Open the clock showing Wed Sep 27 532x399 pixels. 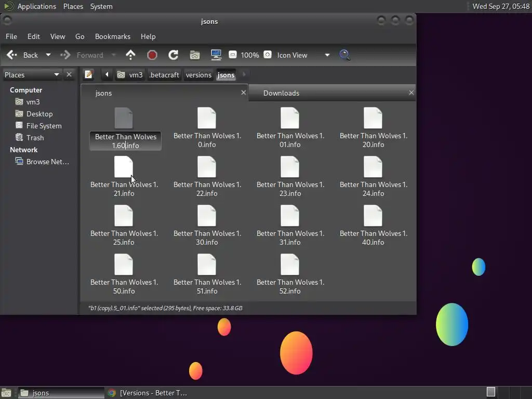[501, 6]
